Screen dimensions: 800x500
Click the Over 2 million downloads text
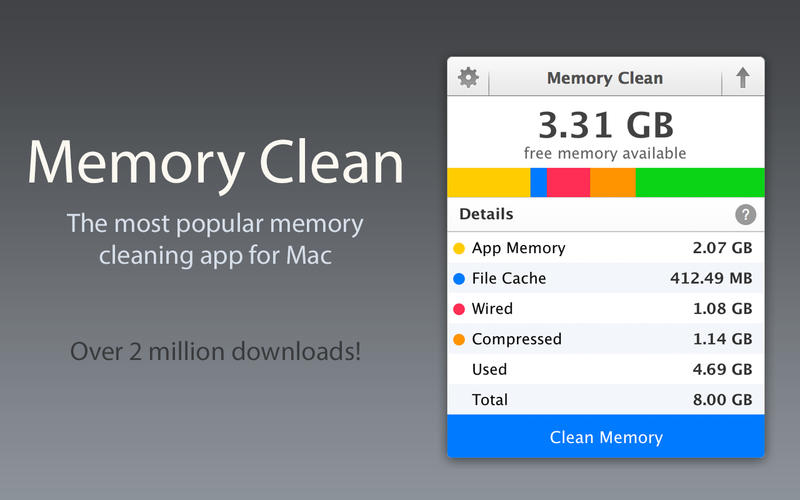(215, 352)
